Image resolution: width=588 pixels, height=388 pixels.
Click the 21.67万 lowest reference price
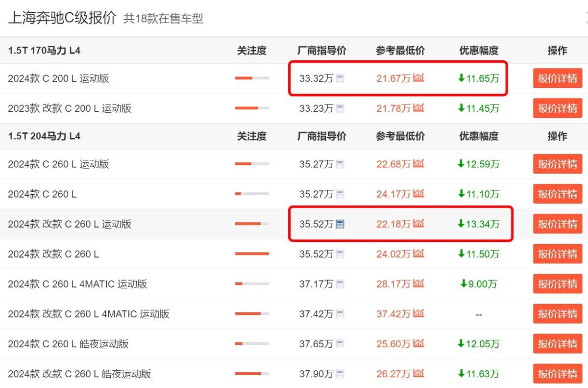pyautogui.click(x=393, y=78)
